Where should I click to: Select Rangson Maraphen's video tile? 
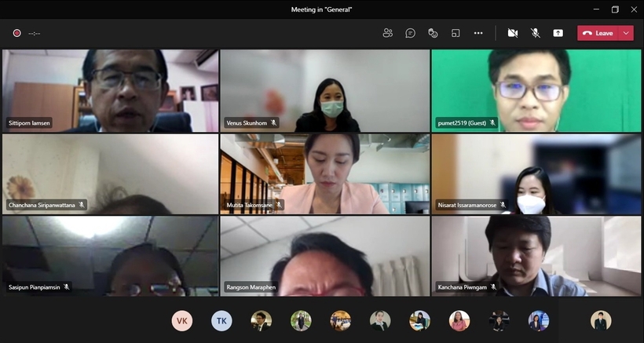click(x=325, y=257)
